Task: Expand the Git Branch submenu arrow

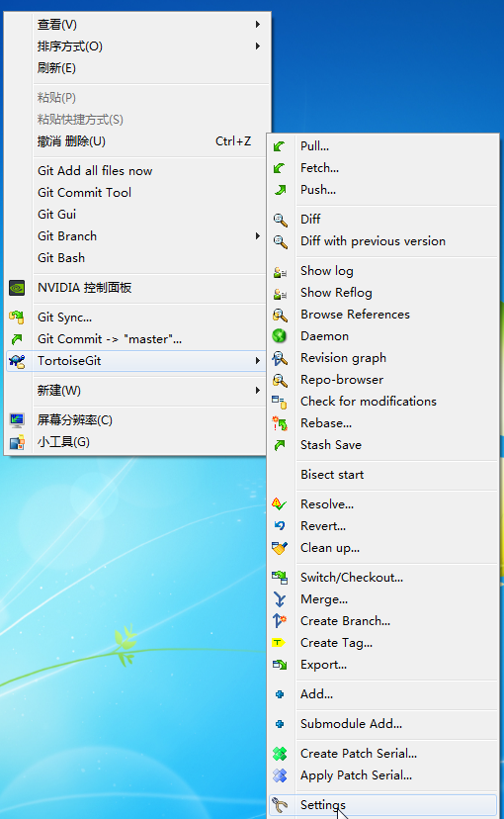Action: click(258, 236)
